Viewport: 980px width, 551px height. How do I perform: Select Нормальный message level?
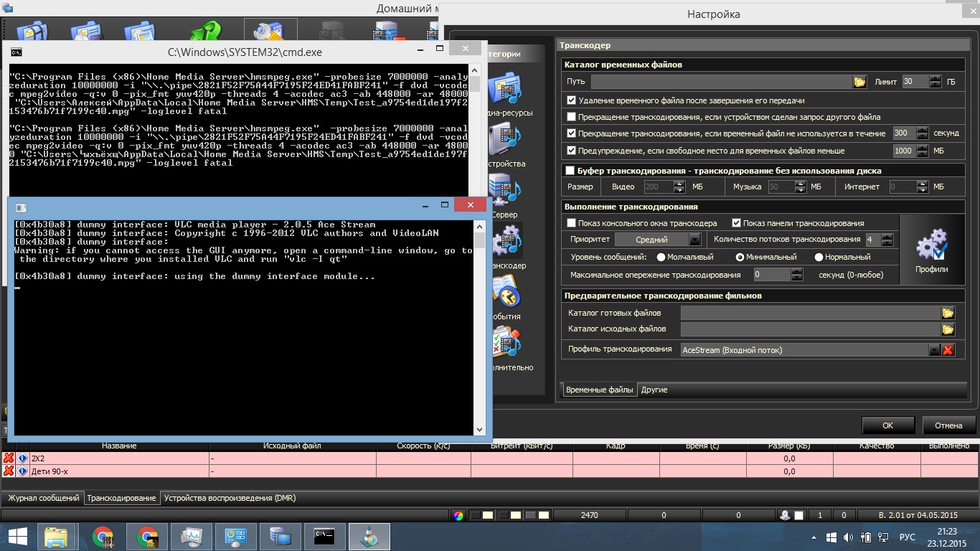(x=819, y=257)
